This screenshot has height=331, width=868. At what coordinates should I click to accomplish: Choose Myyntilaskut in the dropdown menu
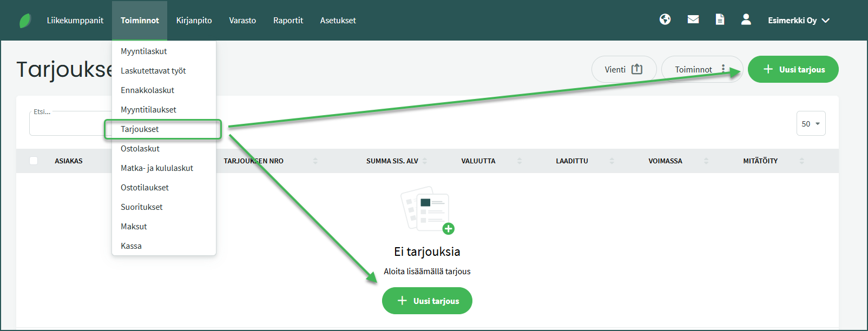(x=144, y=51)
